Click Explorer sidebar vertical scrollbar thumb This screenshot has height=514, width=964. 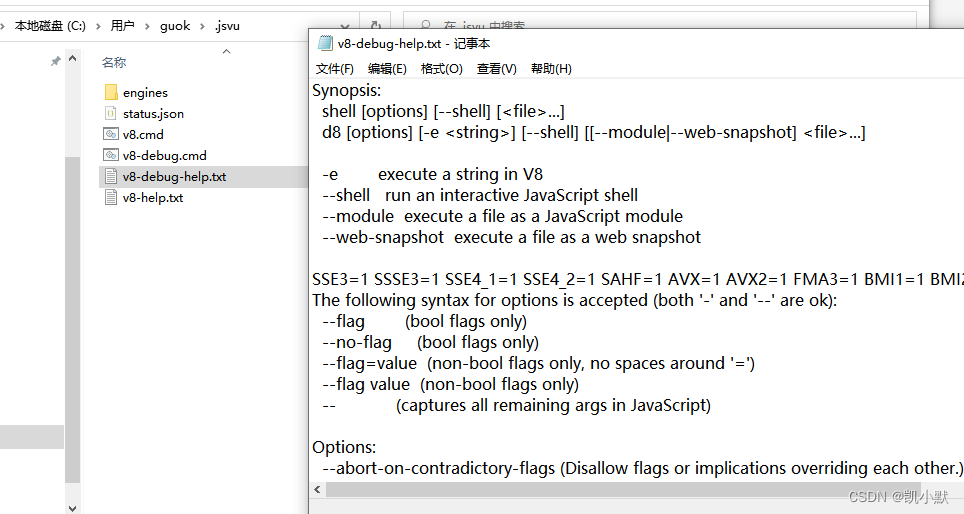click(x=73, y=320)
